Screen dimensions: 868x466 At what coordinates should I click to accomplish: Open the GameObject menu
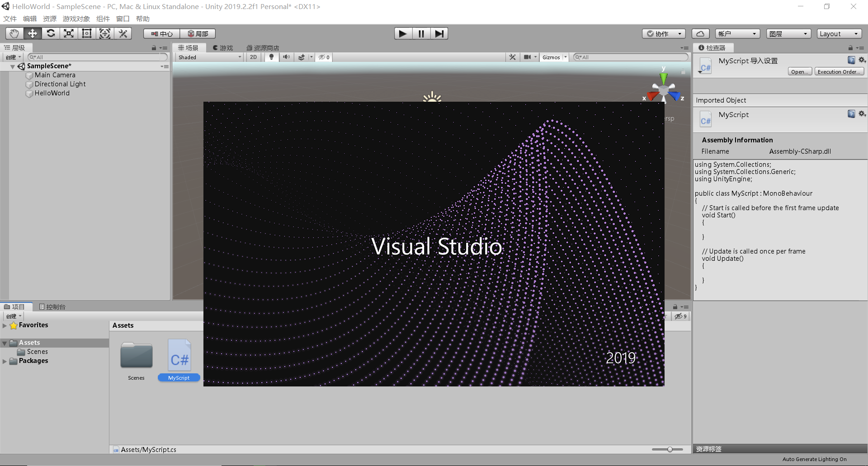coord(76,19)
